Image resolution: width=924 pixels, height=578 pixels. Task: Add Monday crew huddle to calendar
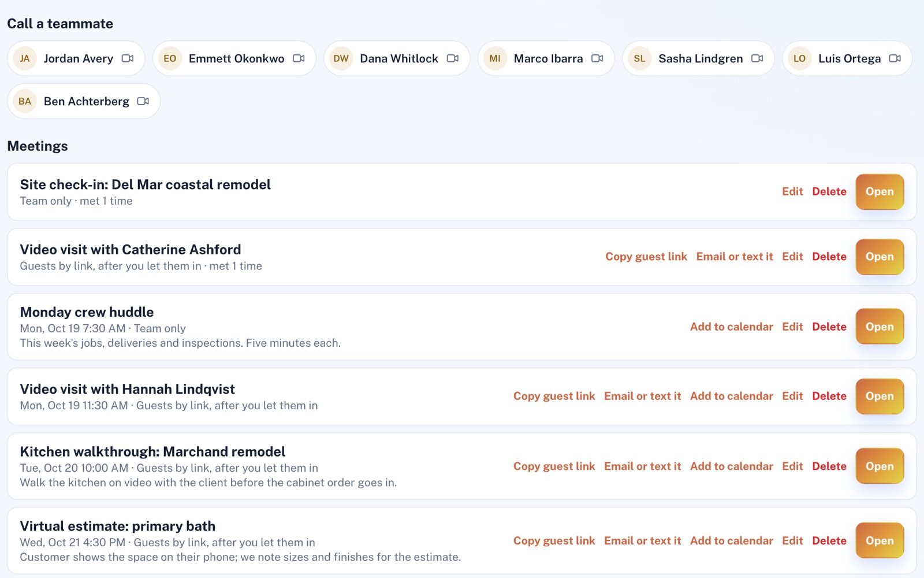732,327
